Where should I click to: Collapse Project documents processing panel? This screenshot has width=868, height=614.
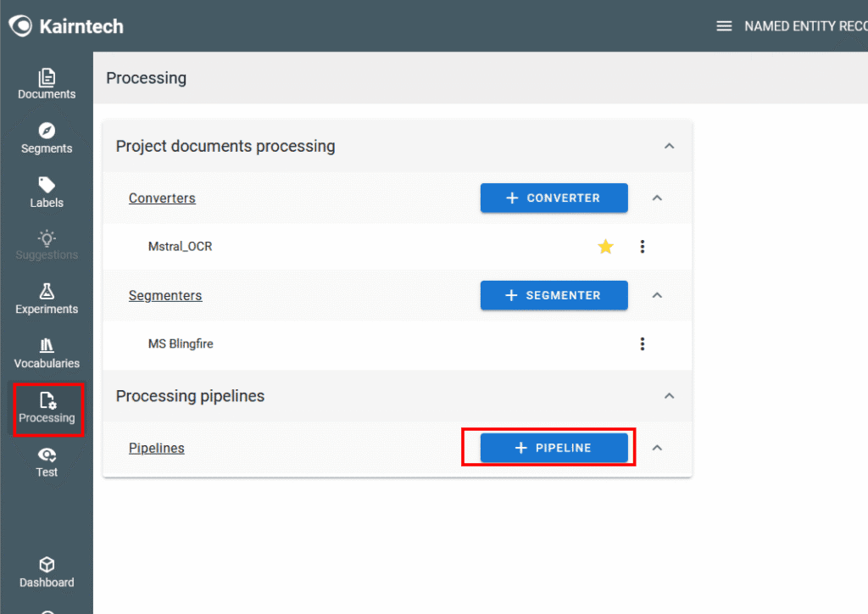tap(669, 146)
